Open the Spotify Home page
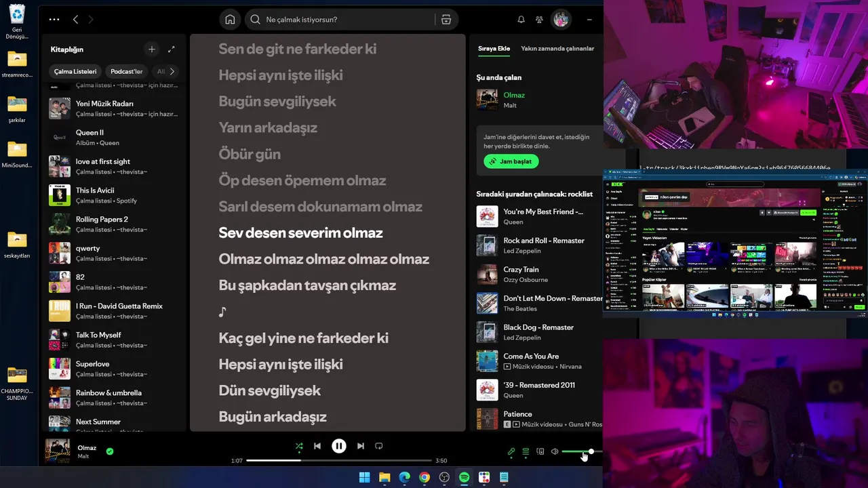 point(230,20)
